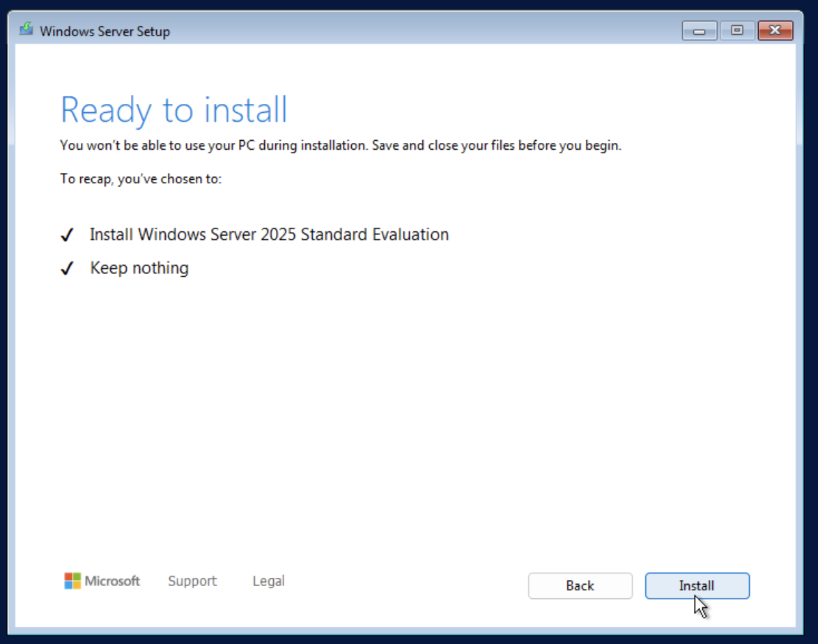Select 'Install Windows Server 2025 Standard Evaluation' text
Viewport: 818px width, 644px height.
click(269, 234)
